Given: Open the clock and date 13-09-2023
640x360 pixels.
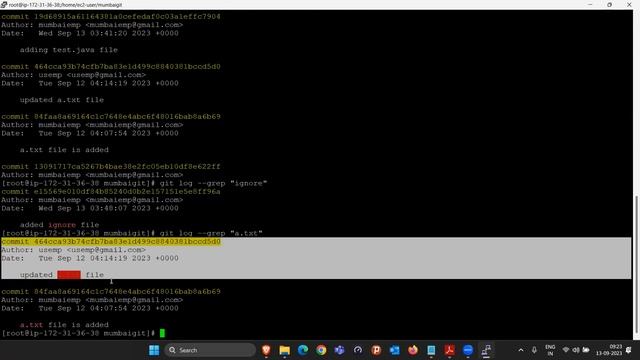Looking at the screenshot, I should (x=609, y=350).
